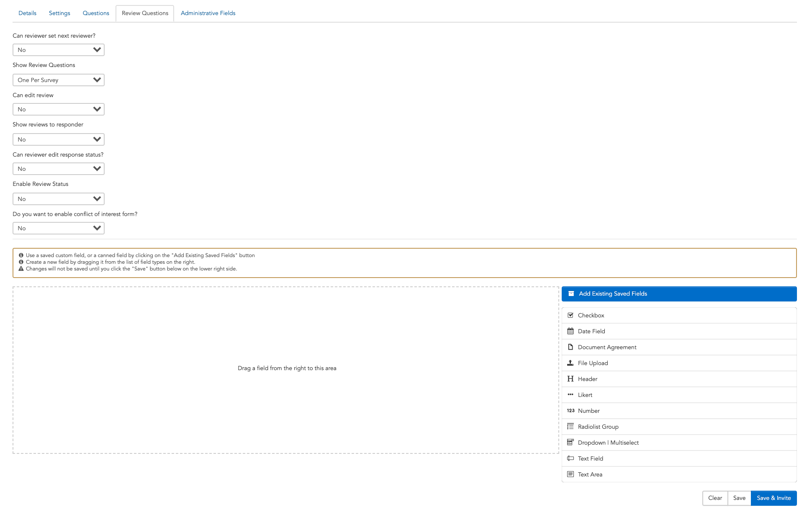The width and height of the screenshot is (812, 520).
Task: Open 'Can reviewer edit response status?' dropdown
Action: tap(59, 169)
